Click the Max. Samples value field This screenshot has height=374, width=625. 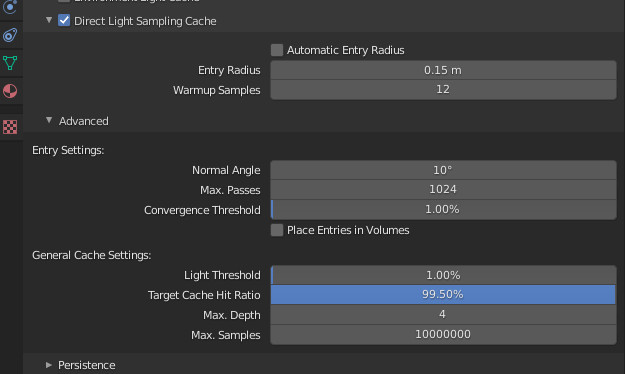pos(443,335)
